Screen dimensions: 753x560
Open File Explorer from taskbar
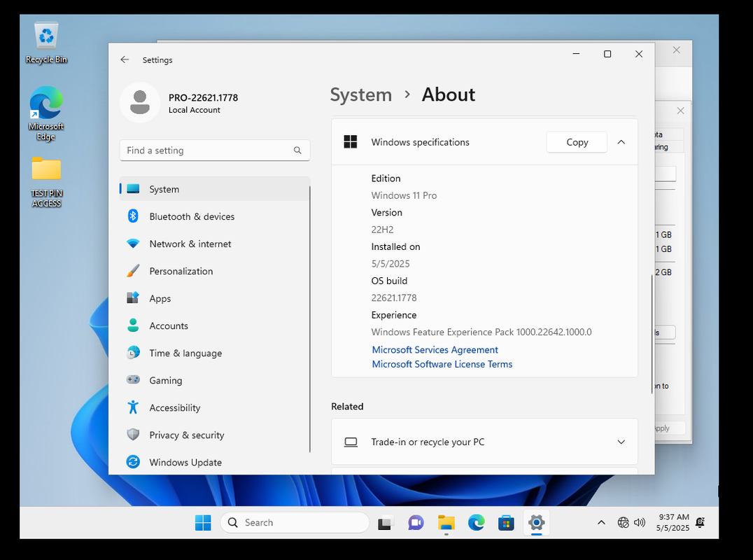click(446, 522)
